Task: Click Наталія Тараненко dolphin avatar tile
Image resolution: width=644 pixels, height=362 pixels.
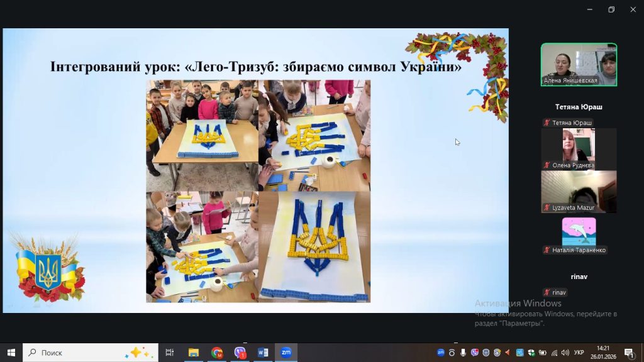Action: click(x=579, y=231)
